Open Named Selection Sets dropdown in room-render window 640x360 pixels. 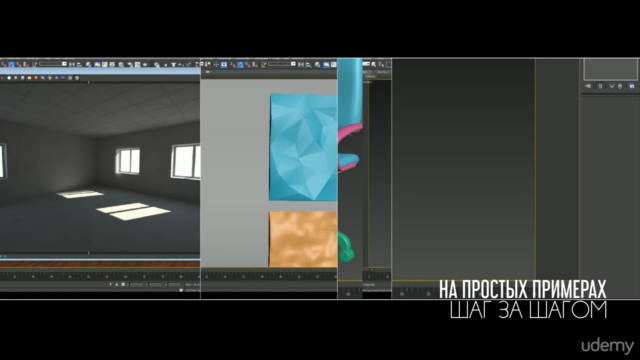click(x=53, y=64)
